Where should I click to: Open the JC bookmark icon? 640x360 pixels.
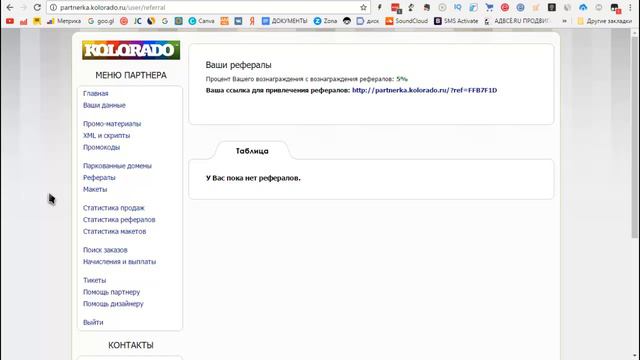point(138,21)
